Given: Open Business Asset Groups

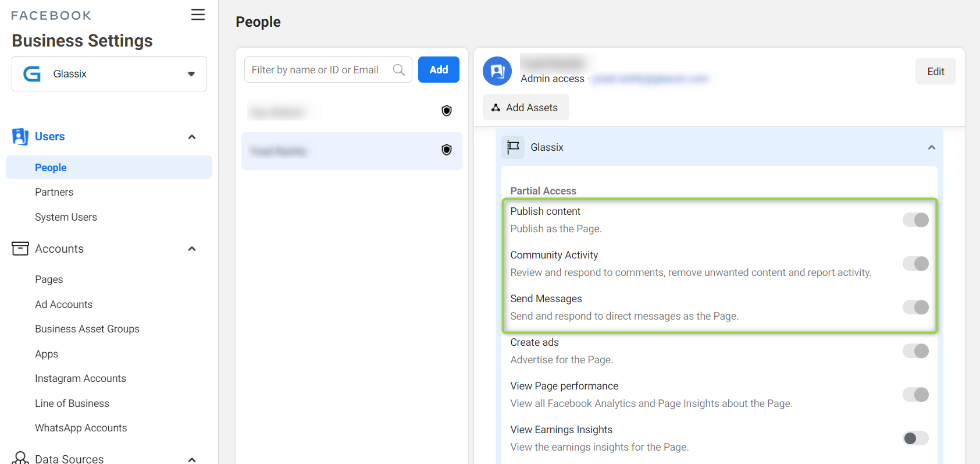Looking at the screenshot, I should pyautogui.click(x=87, y=329).
